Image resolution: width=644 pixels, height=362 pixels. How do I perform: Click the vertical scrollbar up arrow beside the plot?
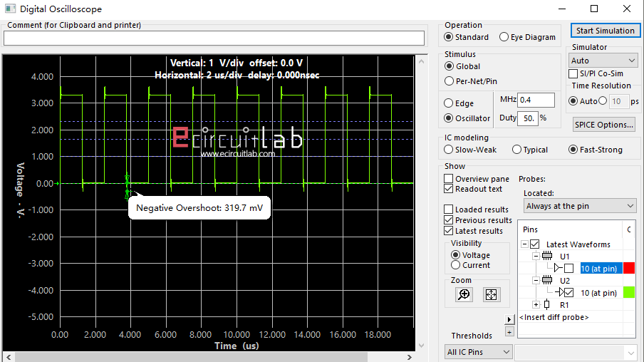point(421,61)
